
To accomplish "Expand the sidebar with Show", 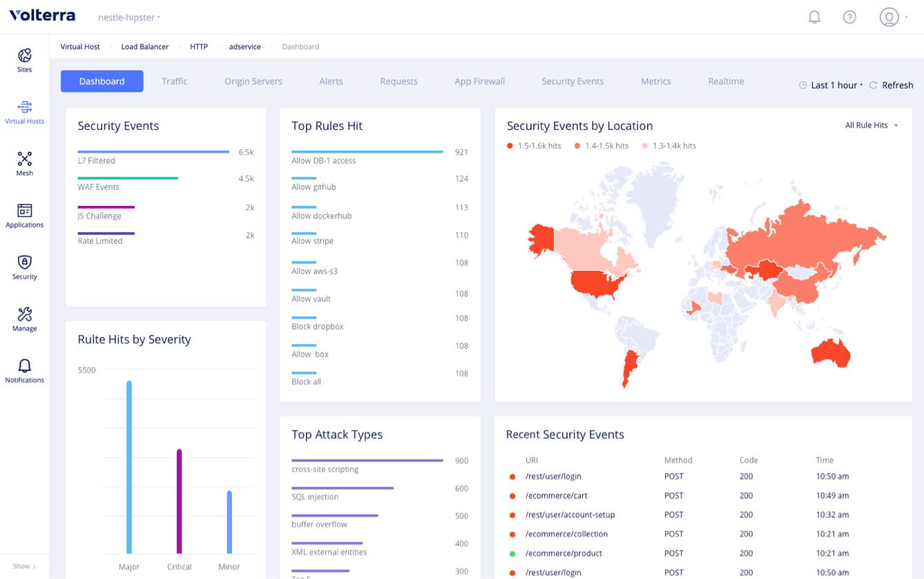I will tap(24, 567).
